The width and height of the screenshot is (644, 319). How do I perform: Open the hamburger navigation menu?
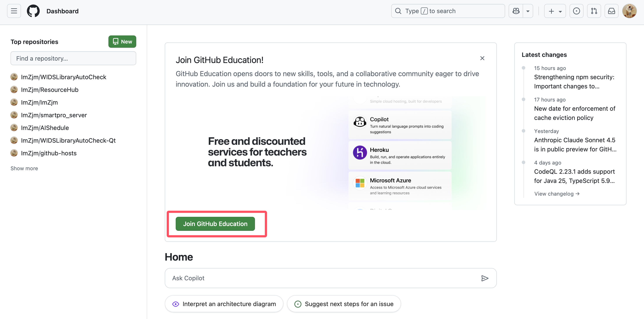[14, 11]
